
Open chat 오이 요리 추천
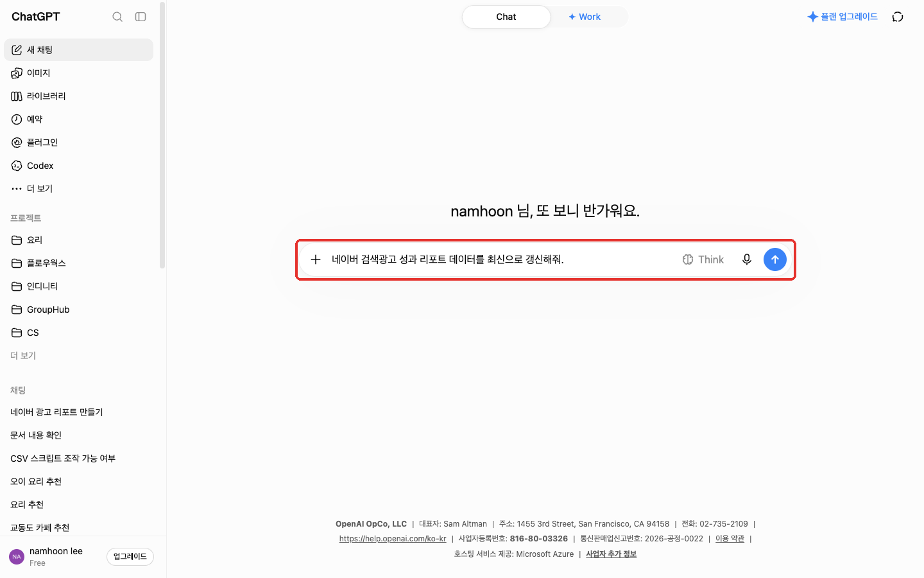(x=78, y=482)
